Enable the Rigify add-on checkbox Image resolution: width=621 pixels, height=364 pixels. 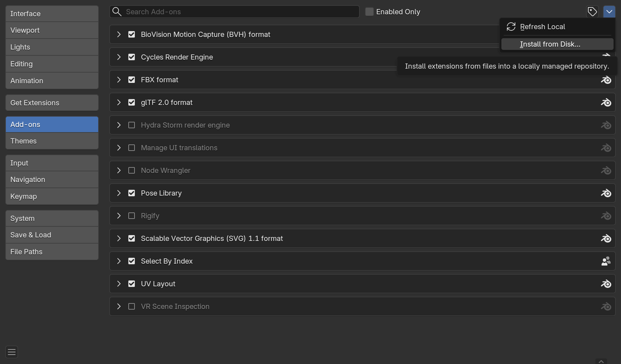tap(132, 216)
